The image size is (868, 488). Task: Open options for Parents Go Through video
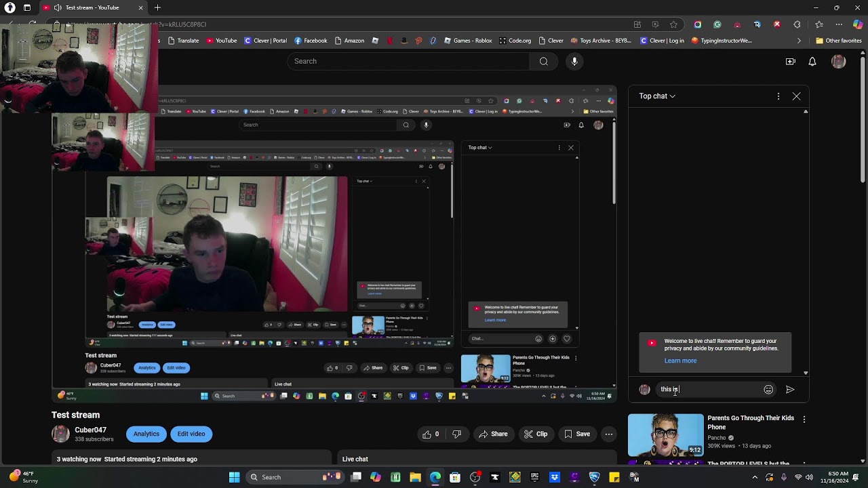(x=804, y=420)
